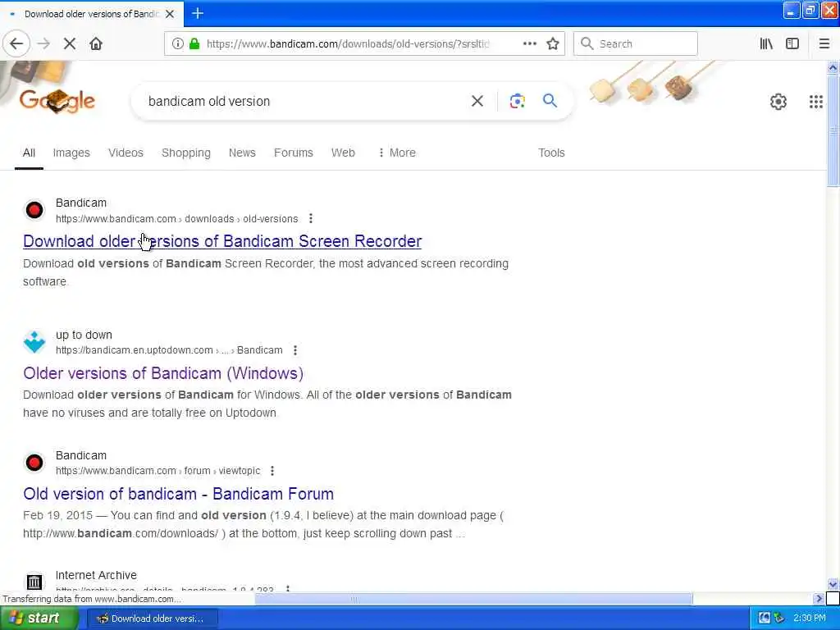This screenshot has height=630, width=840.
Task: Click the horizontal scrollbar right arrow
Action: click(818, 598)
